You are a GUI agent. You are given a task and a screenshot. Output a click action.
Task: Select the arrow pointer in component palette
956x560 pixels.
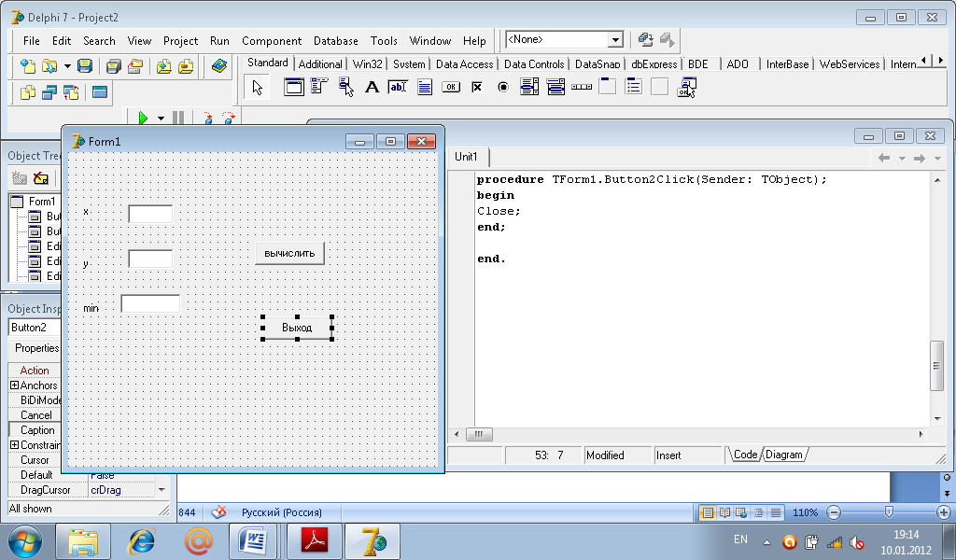pos(258,88)
